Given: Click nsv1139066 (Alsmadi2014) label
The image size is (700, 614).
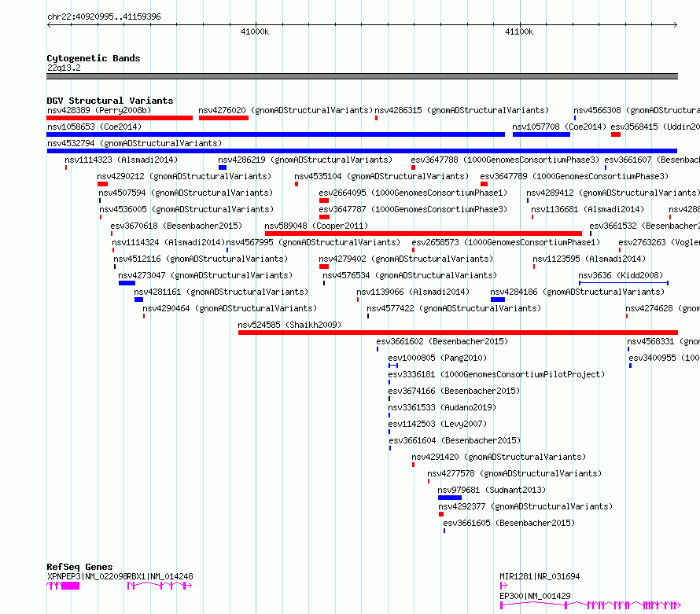Looking at the screenshot, I should (413, 292).
